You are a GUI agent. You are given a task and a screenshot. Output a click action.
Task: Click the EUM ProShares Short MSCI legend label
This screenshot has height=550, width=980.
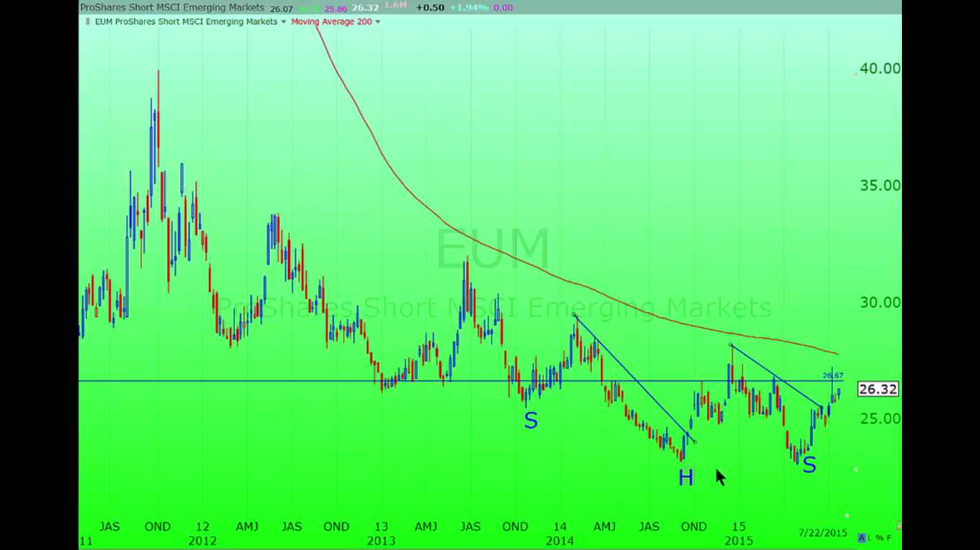[x=186, y=22]
